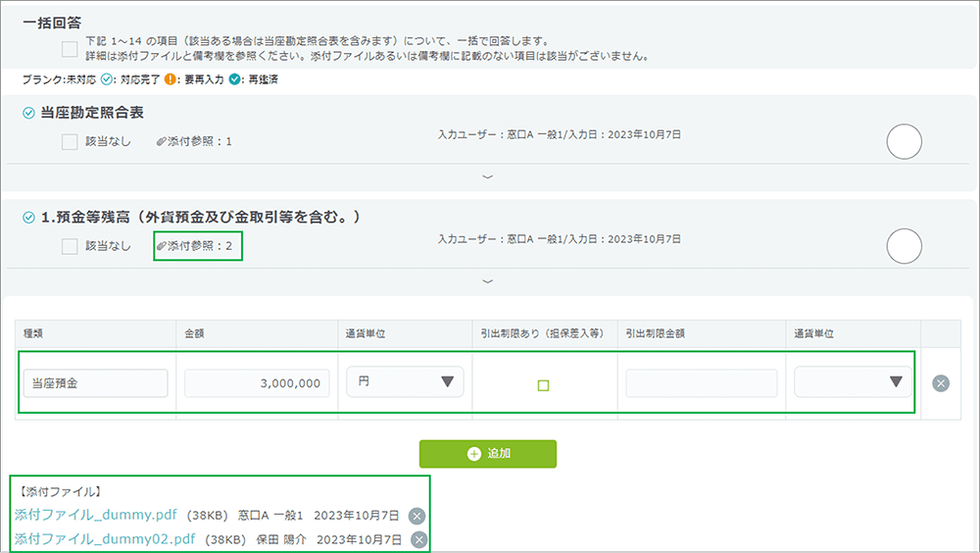Click the delete icon for 添付ファイル_dummy.pdf
980x553 pixels.
point(416,517)
